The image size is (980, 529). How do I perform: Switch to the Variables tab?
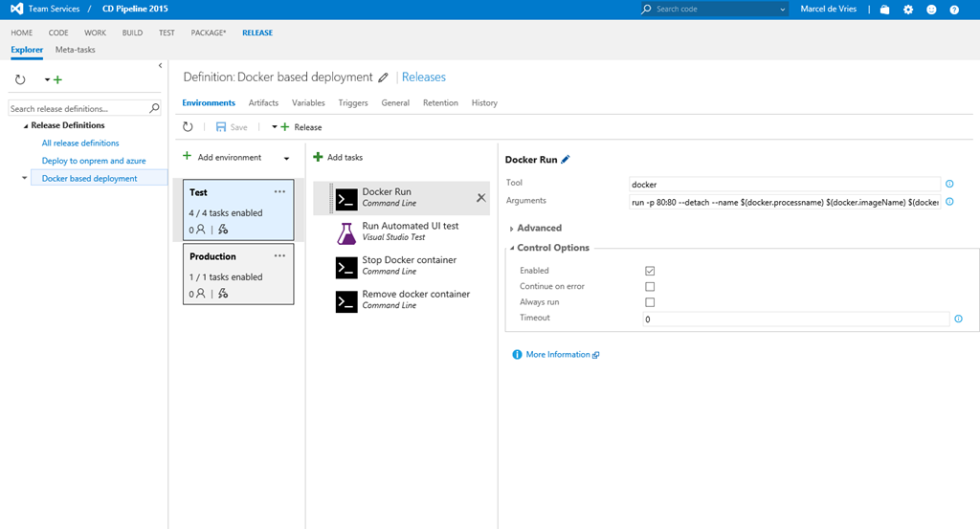308,103
